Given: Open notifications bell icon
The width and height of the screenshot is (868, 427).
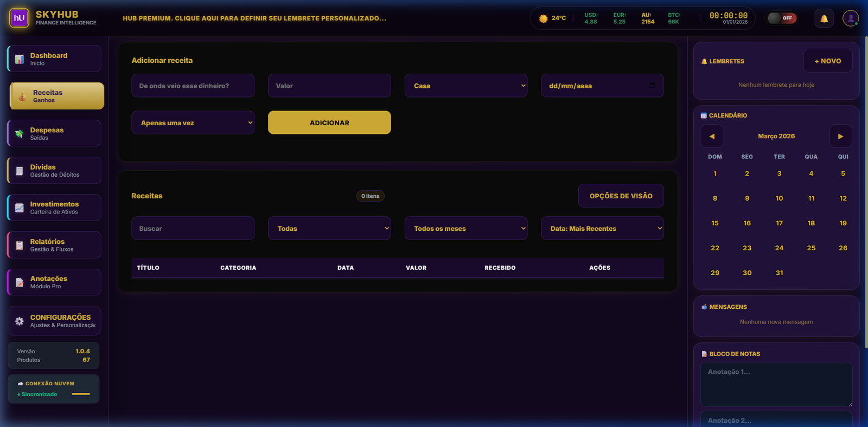Looking at the screenshot, I should [x=824, y=18].
